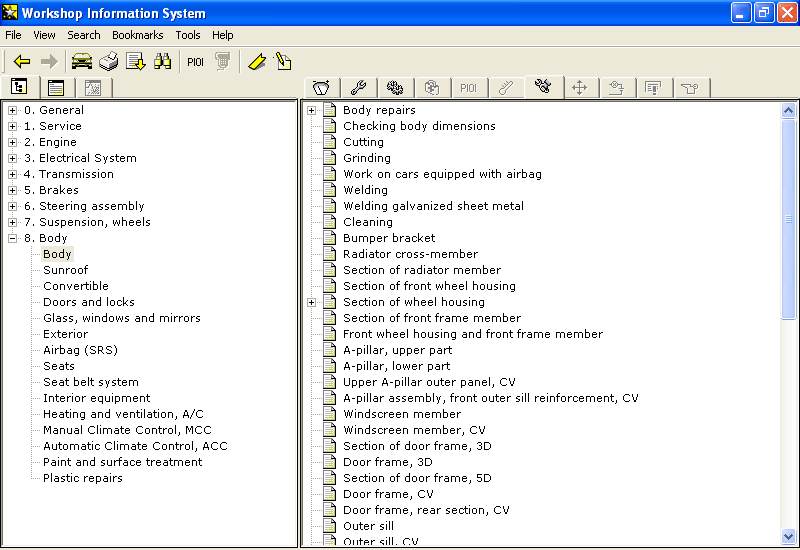Open the first tab with sparkle icon
The height and width of the screenshot is (550, 800).
pyautogui.click(x=321, y=88)
